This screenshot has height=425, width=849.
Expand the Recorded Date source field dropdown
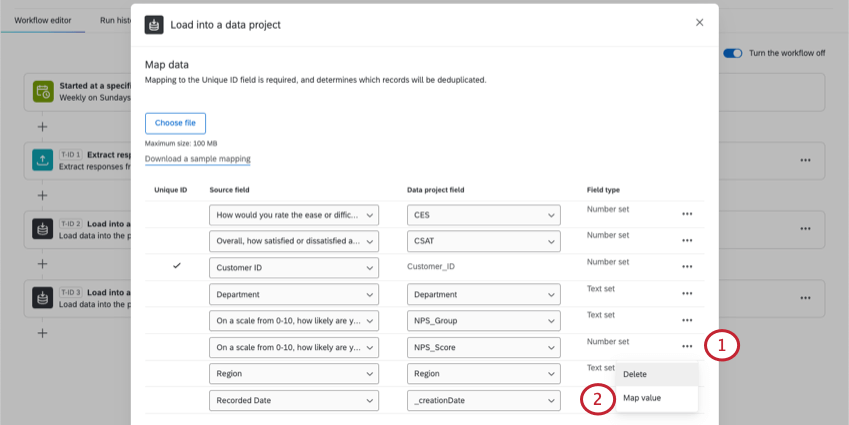coord(294,401)
